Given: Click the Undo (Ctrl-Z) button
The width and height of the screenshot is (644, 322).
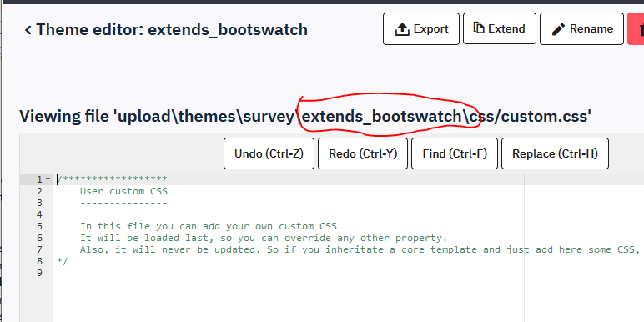Looking at the screenshot, I should tap(269, 153).
